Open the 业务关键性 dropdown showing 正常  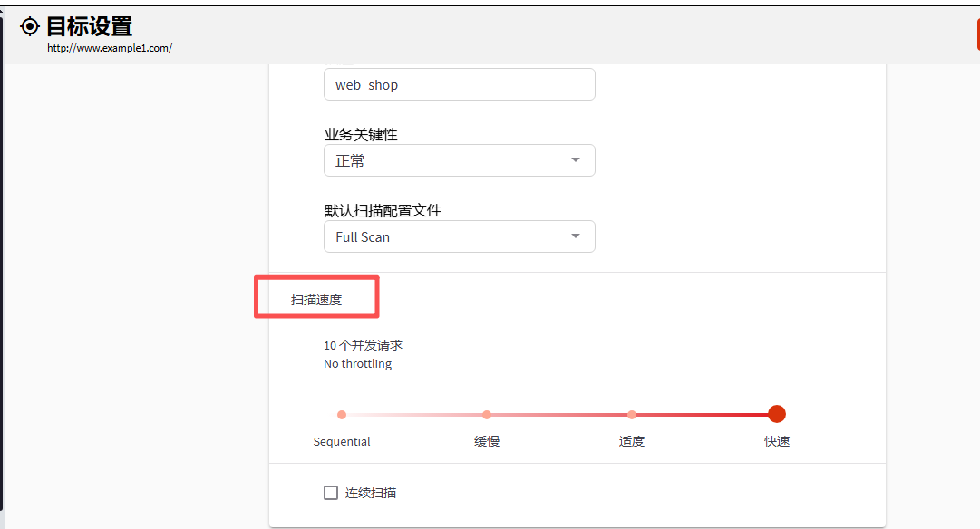point(460,160)
